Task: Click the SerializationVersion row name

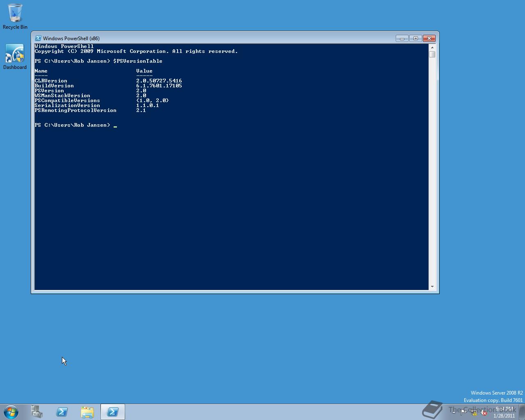Action: click(x=67, y=105)
